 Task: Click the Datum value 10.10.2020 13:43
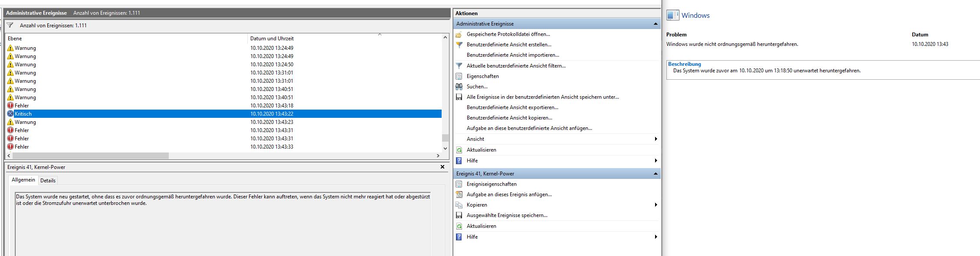point(930,44)
